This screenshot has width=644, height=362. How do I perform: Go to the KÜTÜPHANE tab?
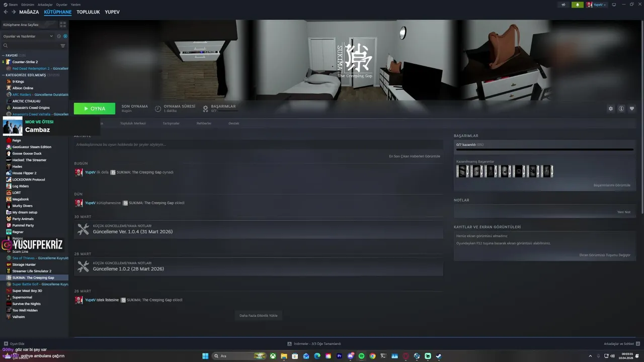click(57, 12)
